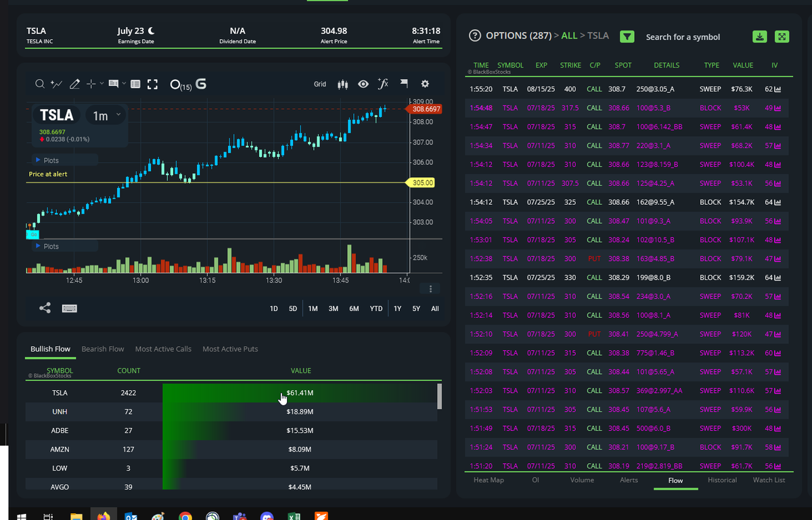Click the flag events icon

click(404, 84)
